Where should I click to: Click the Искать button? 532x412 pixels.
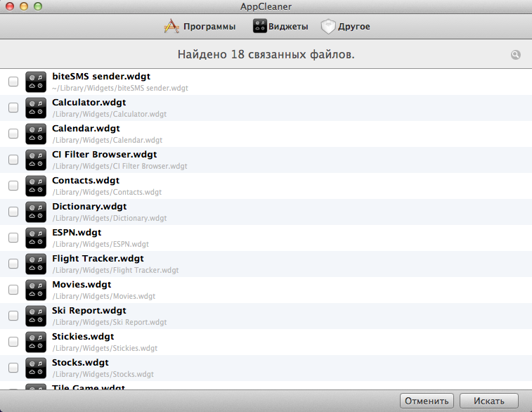coord(489,401)
